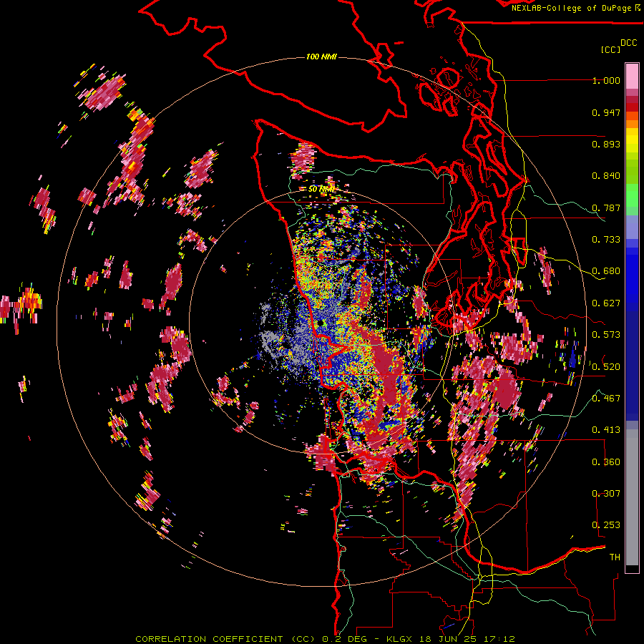This screenshot has height=644, width=644.
Task: Click the CORRELATION COEFFICIENT (CC) caption text
Action: 225,639
